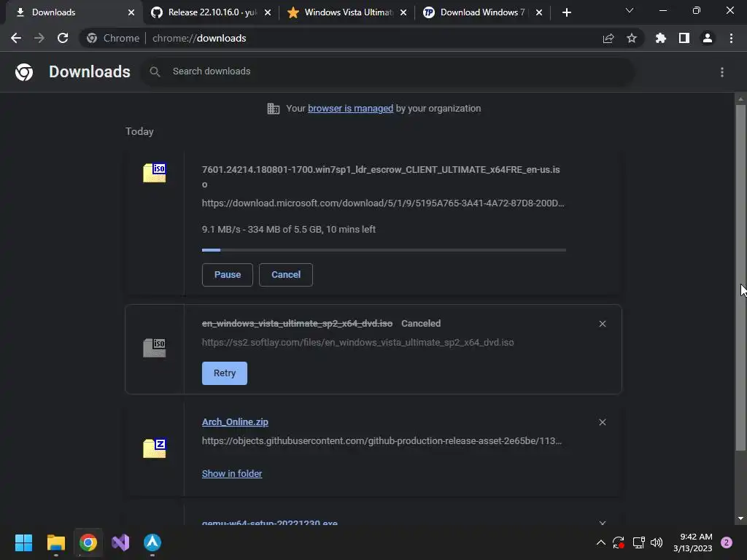The image size is (747, 560).
Task: Retry the canceled Vista ISO download
Action: click(225, 373)
